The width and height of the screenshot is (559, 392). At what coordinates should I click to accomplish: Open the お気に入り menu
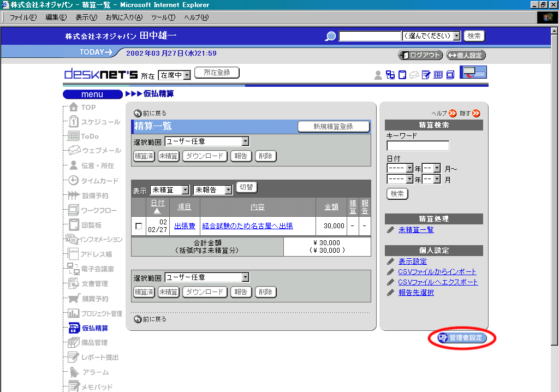tap(124, 17)
